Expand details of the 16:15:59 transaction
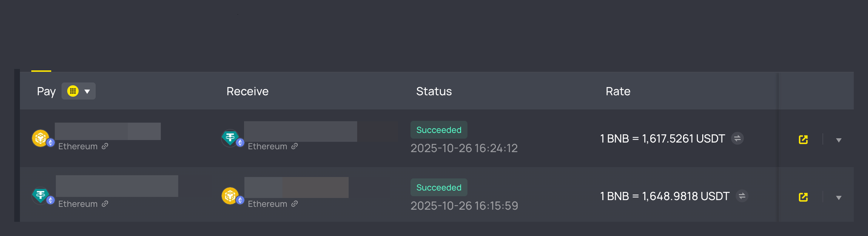 pyautogui.click(x=839, y=198)
